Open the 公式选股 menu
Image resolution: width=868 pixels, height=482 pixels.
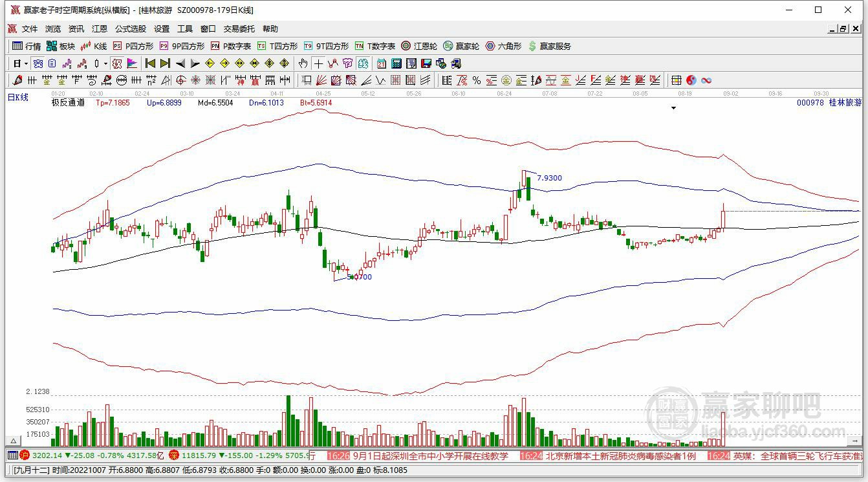coord(131,29)
